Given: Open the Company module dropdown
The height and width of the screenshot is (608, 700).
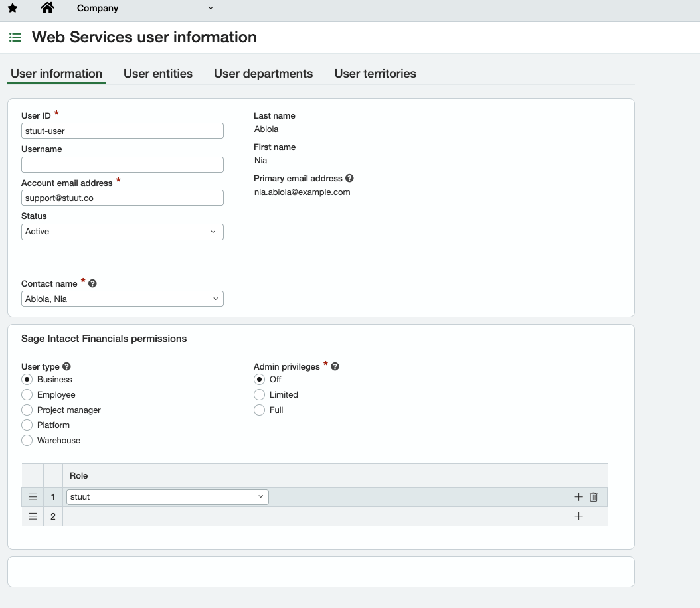Looking at the screenshot, I should (145, 8).
